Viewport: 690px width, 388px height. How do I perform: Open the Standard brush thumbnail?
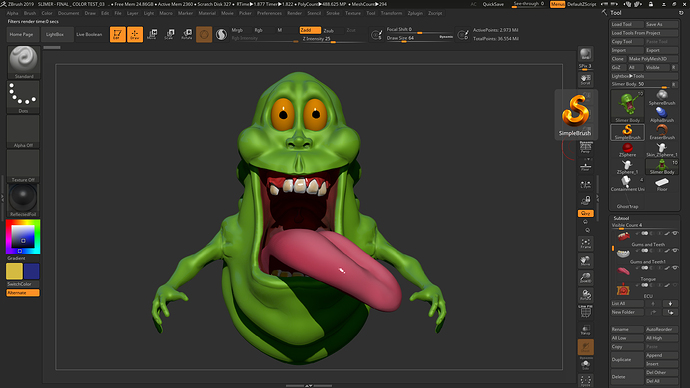click(x=23, y=62)
